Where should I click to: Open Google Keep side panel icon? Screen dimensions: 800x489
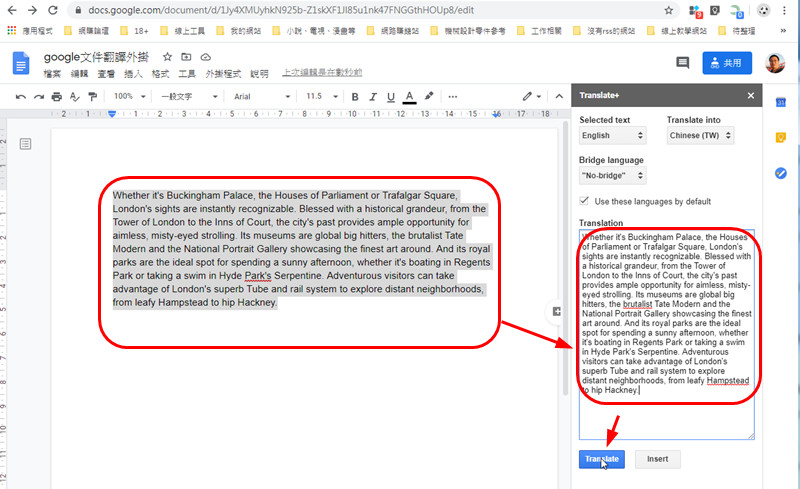[x=781, y=137]
